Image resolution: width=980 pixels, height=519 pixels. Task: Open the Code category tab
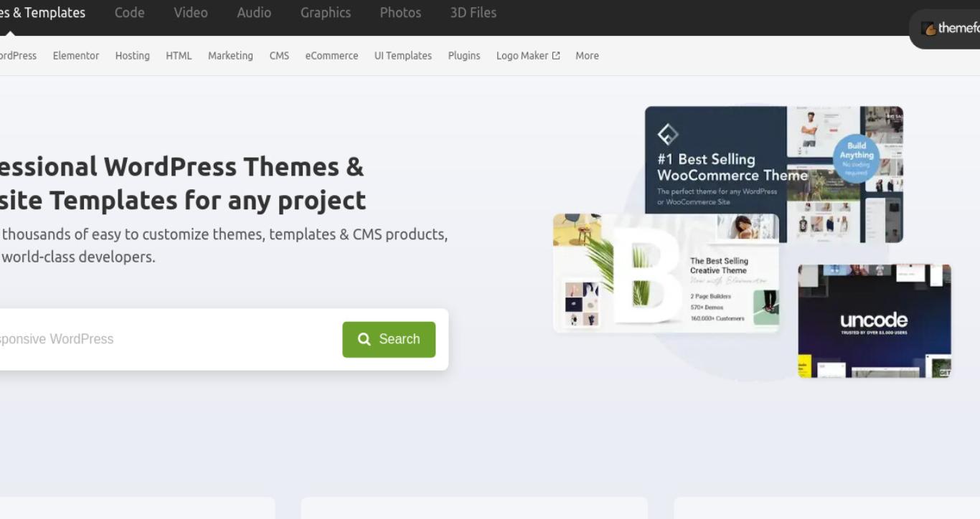click(x=129, y=13)
